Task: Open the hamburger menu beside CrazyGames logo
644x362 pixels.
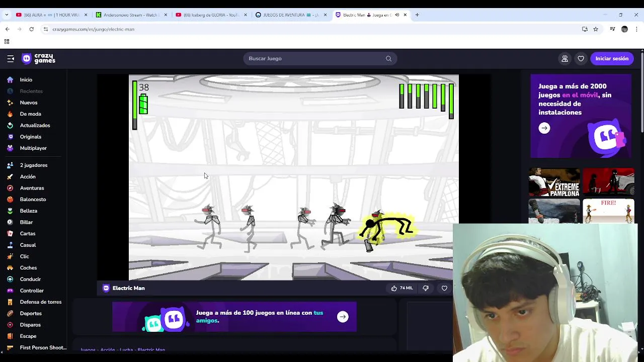Action: (11, 59)
